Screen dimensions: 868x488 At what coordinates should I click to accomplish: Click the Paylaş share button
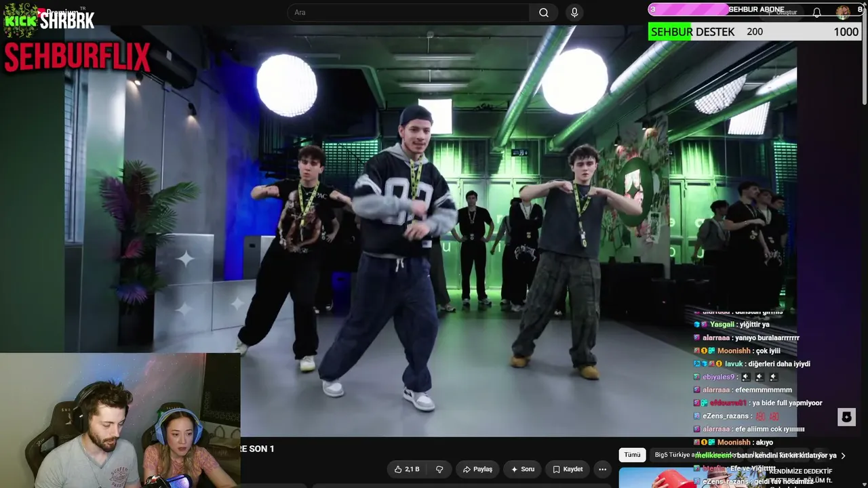click(x=477, y=469)
